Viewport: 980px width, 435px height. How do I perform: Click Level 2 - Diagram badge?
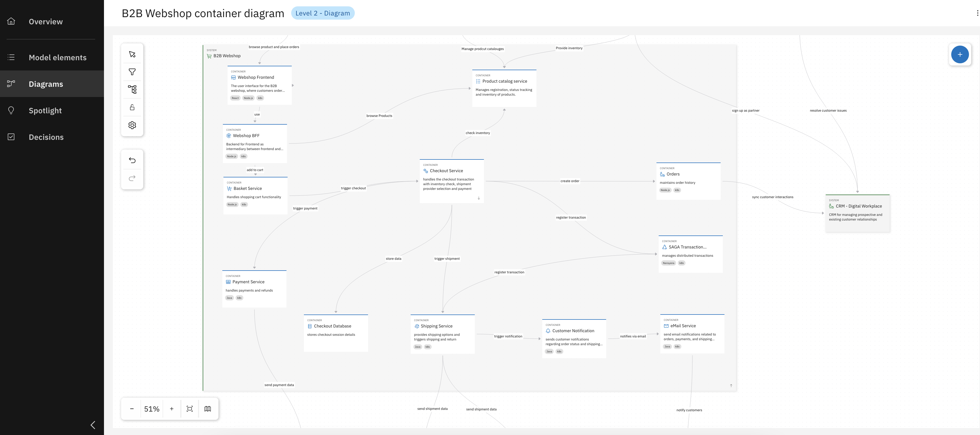[x=323, y=13]
